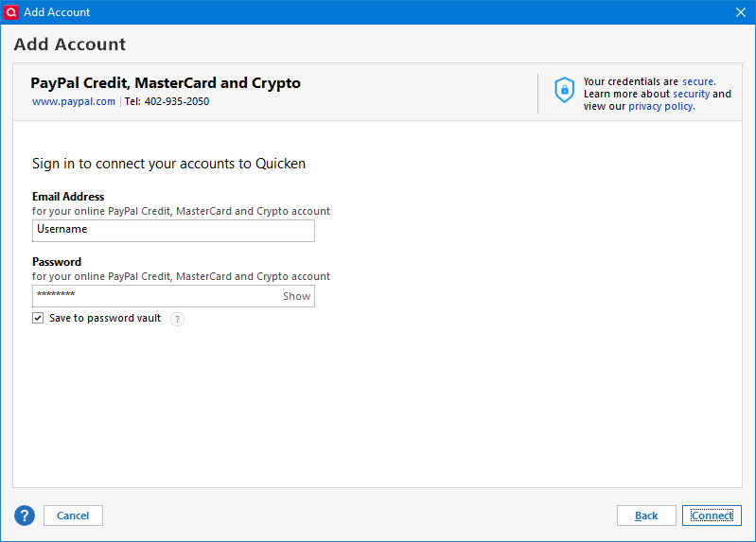Click Show to reveal the password
This screenshot has width=756, height=542.
click(296, 296)
